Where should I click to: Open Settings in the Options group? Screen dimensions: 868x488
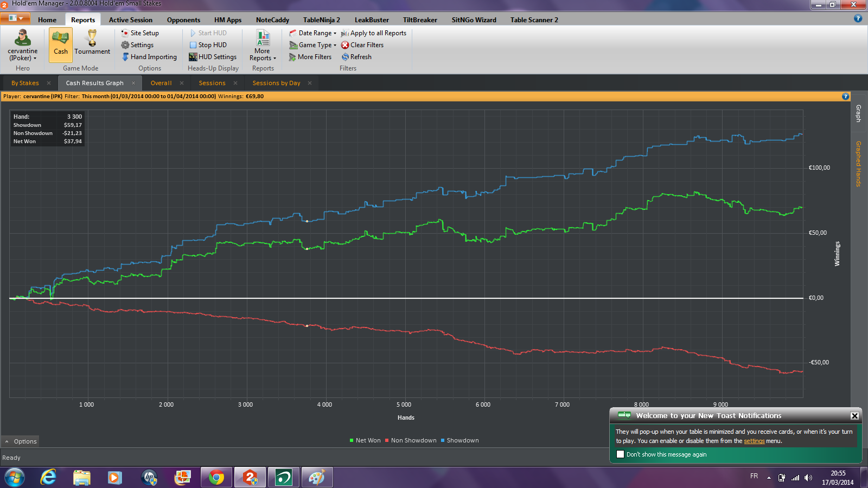[137, 45]
